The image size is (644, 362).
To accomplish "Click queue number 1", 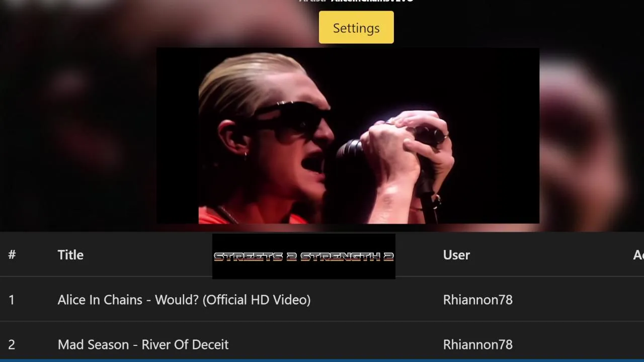I will coord(12,300).
